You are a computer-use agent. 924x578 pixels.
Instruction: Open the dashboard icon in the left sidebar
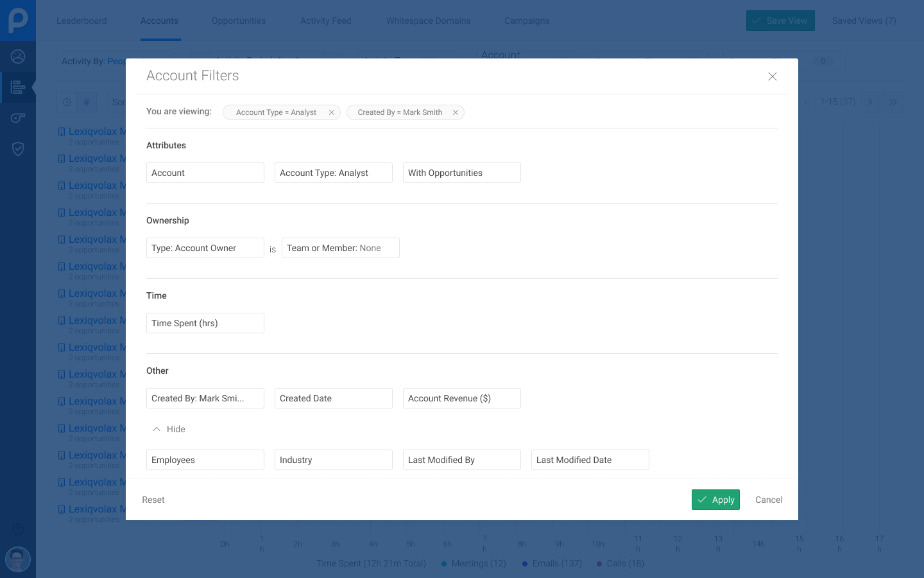pyautogui.click(x=18, y=57)
